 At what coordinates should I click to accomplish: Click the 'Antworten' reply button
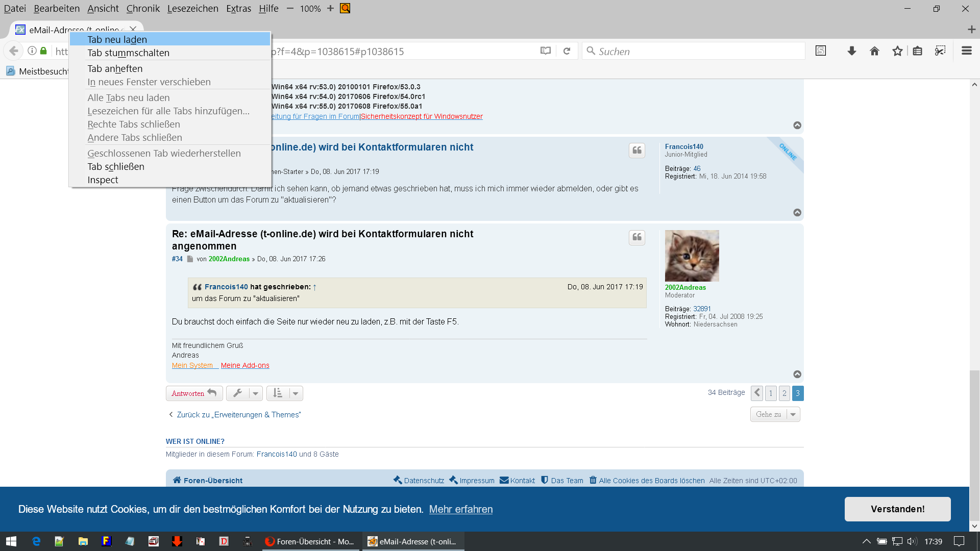click(194, 393)
